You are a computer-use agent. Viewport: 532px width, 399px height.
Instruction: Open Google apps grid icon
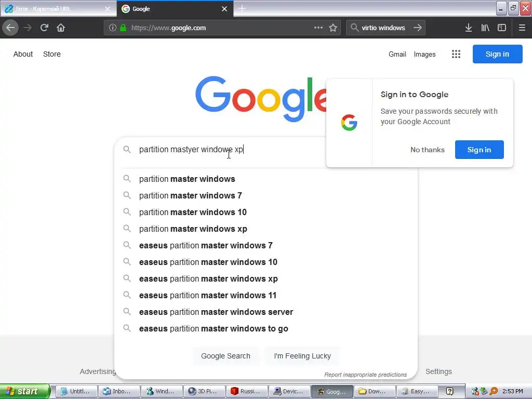click(456, 54)
